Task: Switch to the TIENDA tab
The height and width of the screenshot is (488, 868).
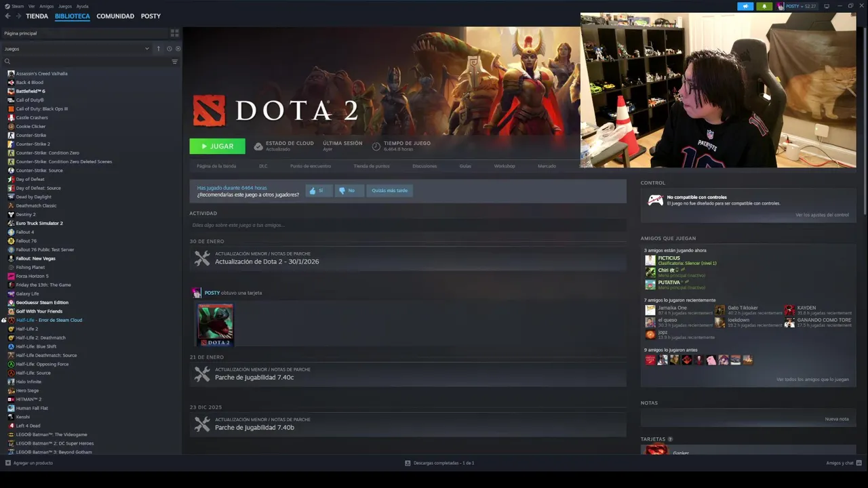Action: pos(37,16)
